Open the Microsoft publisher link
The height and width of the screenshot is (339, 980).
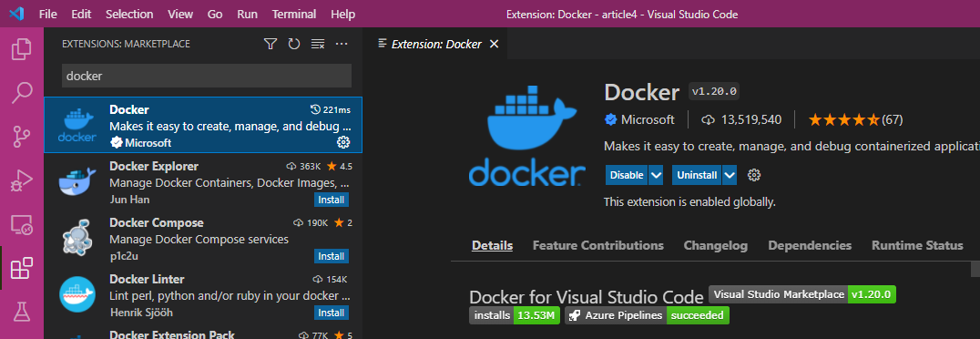(x=648, y=119)
